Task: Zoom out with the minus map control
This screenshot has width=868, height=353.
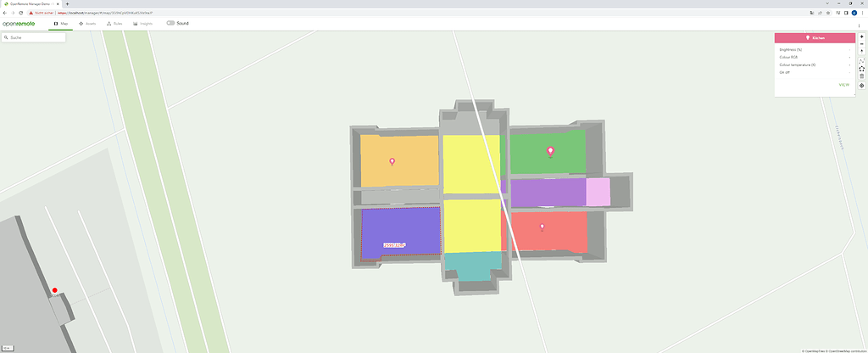Action: pos(861,44)
